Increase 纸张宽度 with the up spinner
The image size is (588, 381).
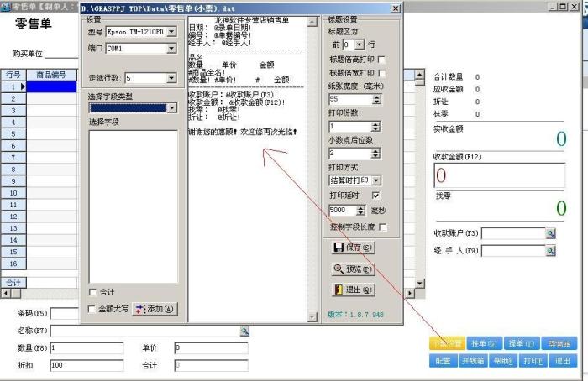[x=377, y=97]
